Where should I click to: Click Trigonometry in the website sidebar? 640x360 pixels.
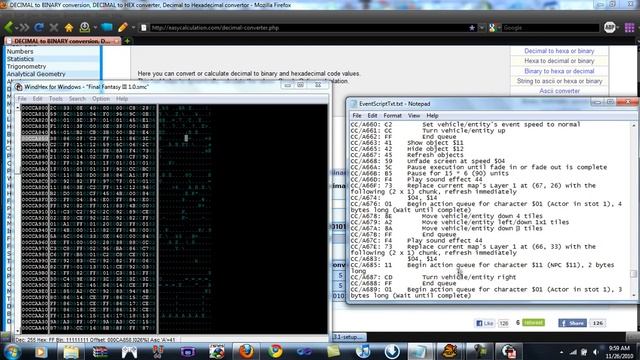[26, 66]
